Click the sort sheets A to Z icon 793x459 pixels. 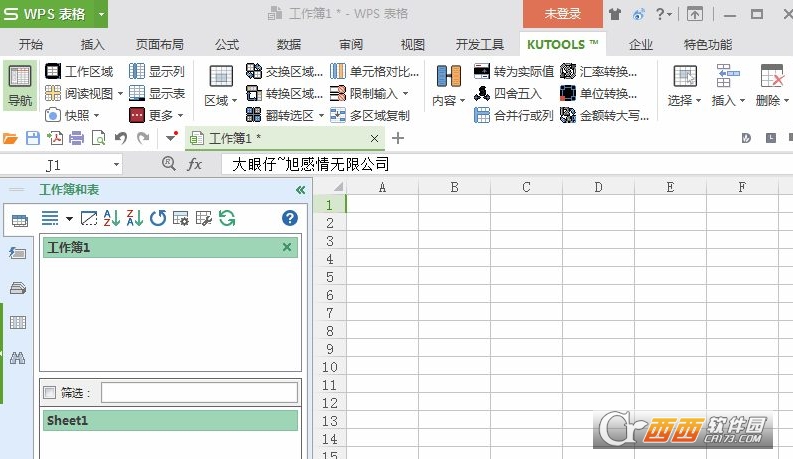pyautogui.click(x=111, y=218)
